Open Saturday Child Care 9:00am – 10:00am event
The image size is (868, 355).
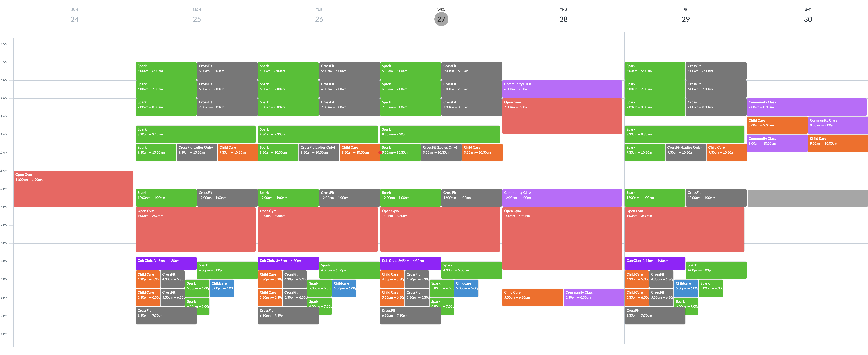point(838,143)
